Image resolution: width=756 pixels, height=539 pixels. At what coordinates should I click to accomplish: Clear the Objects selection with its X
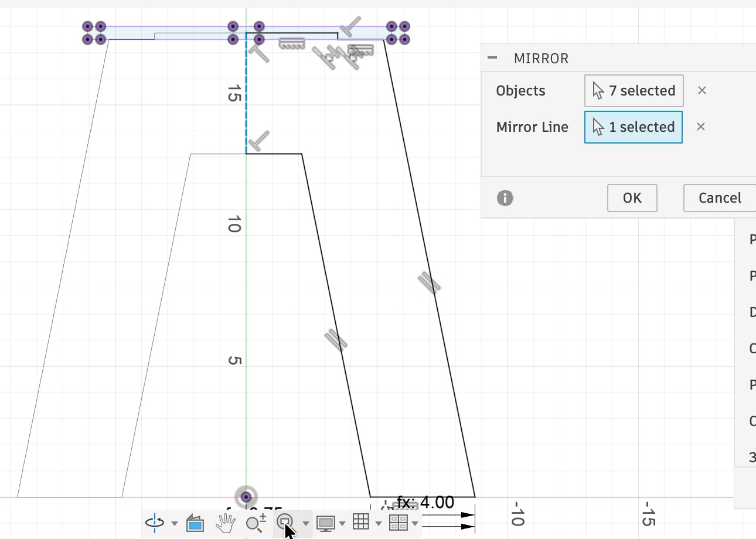(702, 91)
